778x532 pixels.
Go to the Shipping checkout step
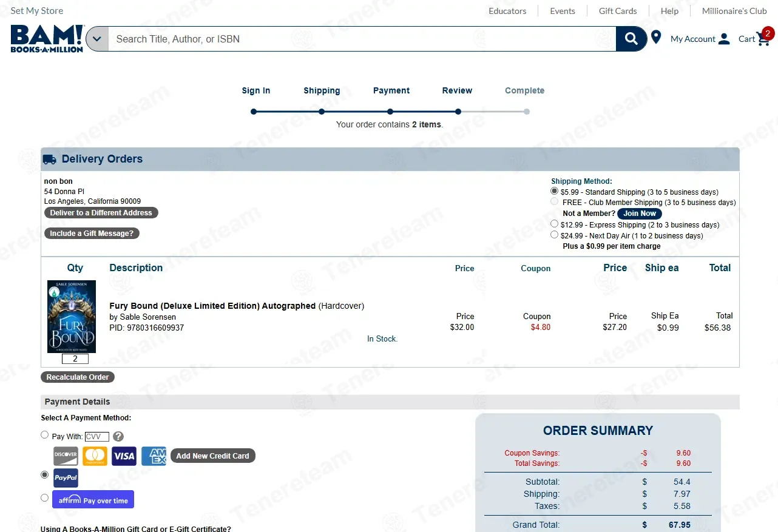(x=322, y=90)
